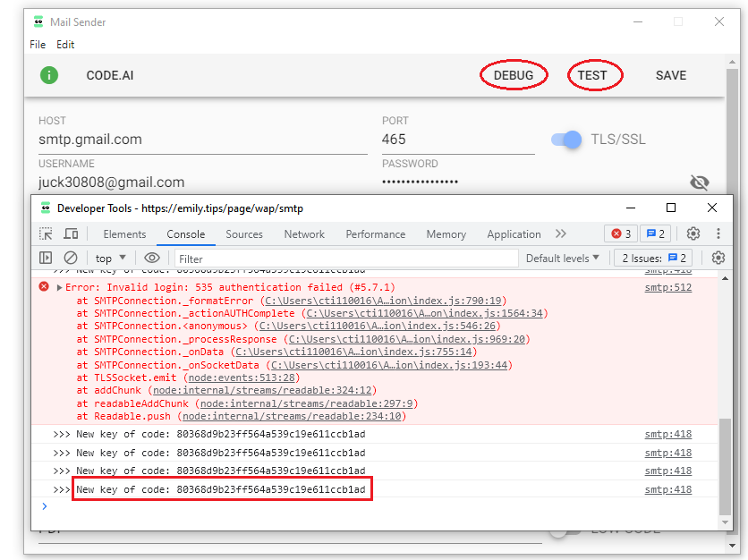Open the top JavaScript context dropdown
748x560 pixels.
click(x=111, y=259)
